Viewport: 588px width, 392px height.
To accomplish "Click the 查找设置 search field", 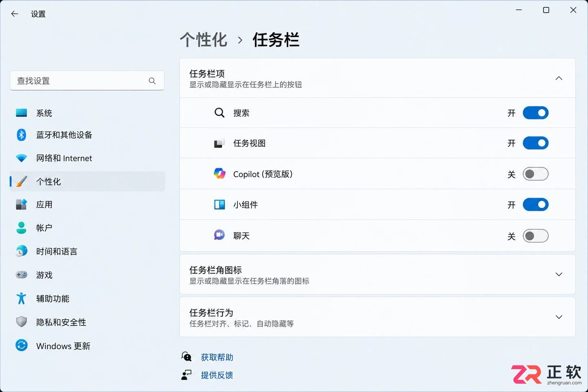I will click(x=87, y=81).
